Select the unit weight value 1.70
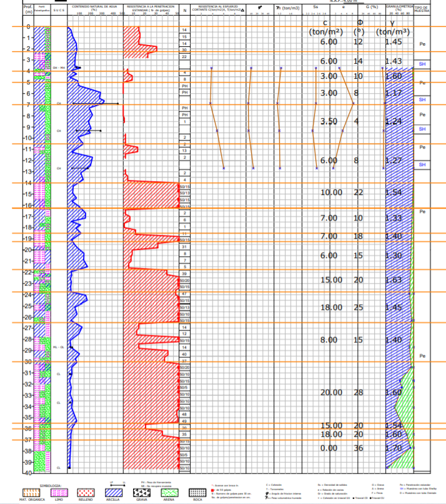This screenshot has width=446, height=504. pos(394,448)
